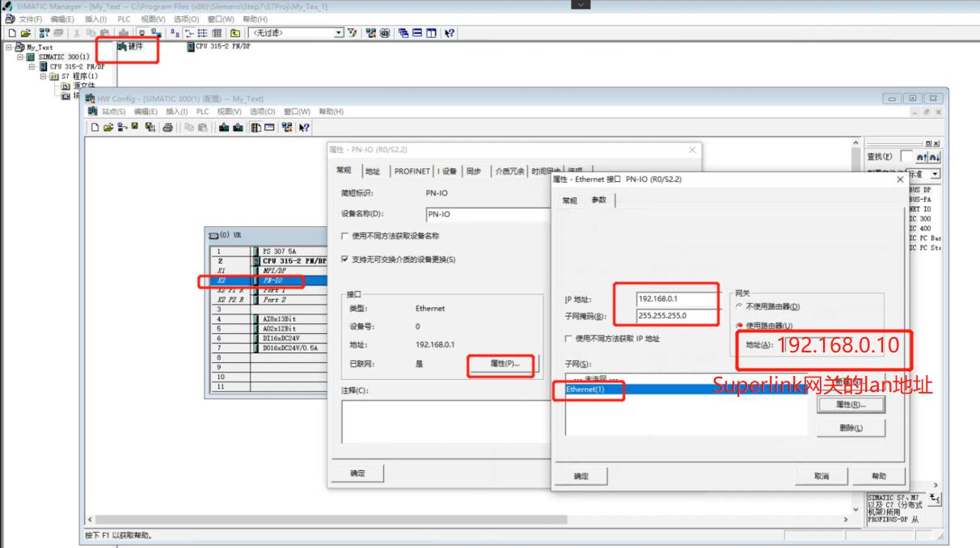Select PN-IO row X2 in rack table
The height and width of the screenshot is (548, 980).
pyautogui.click(x=268, y=280)
